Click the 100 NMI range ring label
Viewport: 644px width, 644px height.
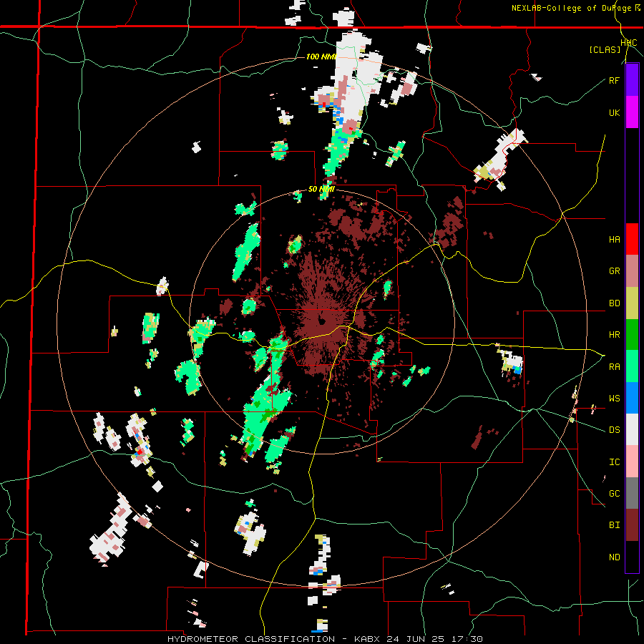coord(321,57)
